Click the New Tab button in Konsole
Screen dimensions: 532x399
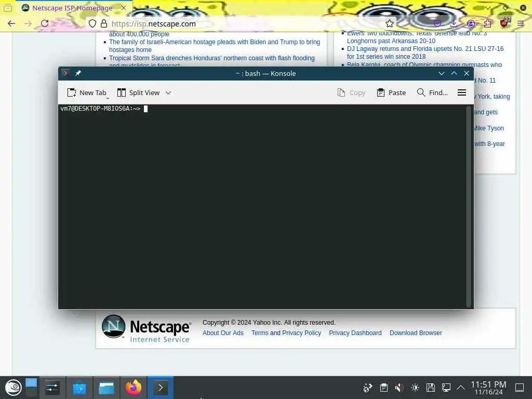pos(87,92)
